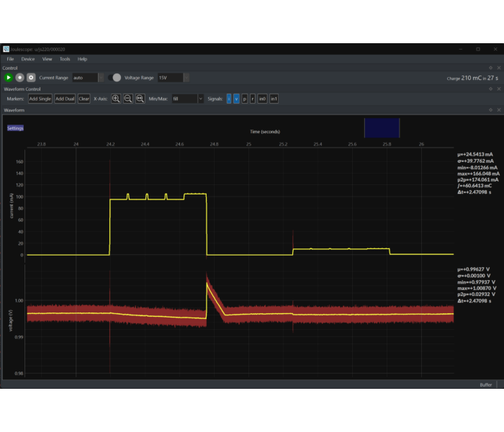Zoom X-axis to full extents
This screenshot has width=504, height=432.
(140, 99)
